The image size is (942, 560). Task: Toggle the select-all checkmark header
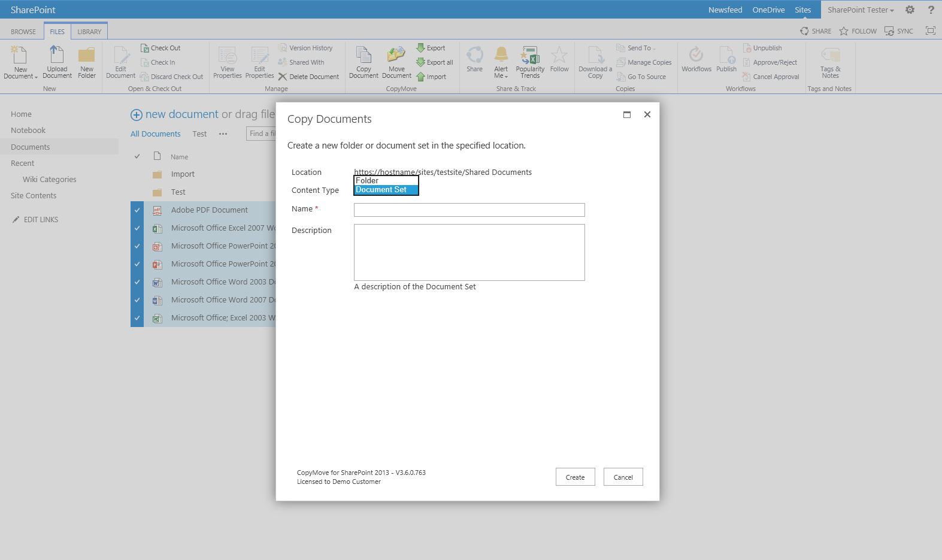click(137, 156)
